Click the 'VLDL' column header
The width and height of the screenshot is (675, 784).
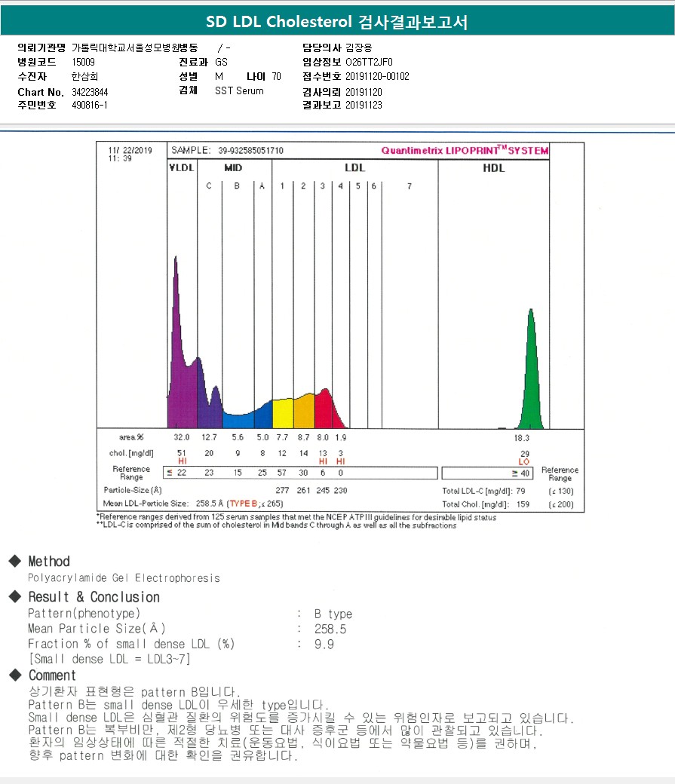tap(182, 167)
